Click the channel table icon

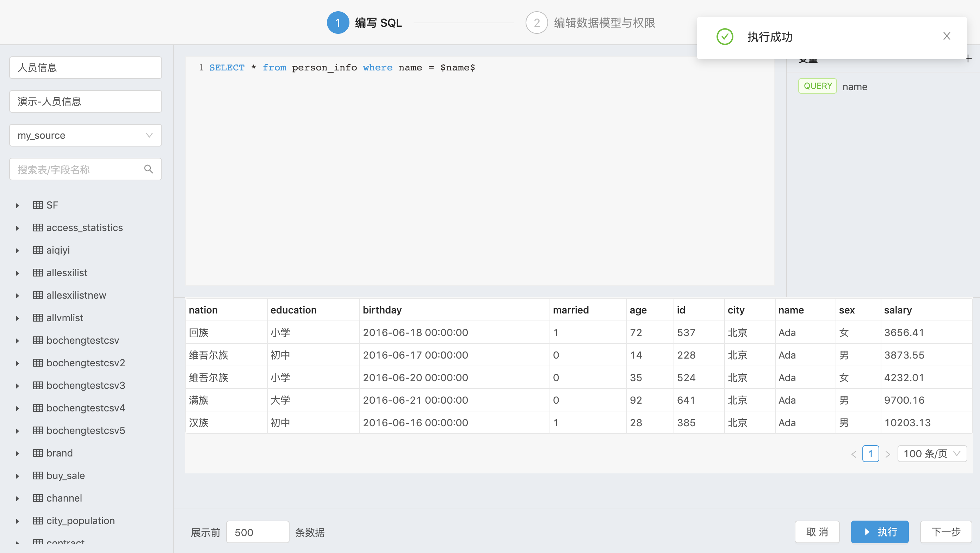click(38, 498)
